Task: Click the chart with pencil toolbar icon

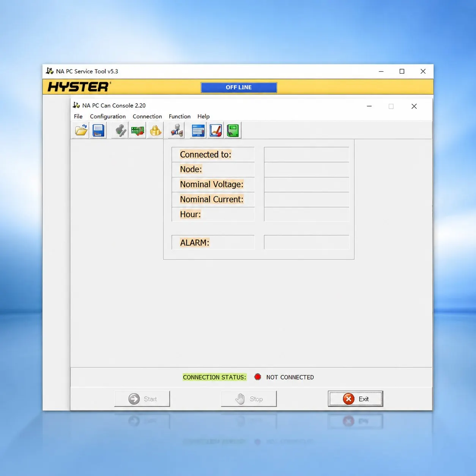Action: [x=216, y=131]
